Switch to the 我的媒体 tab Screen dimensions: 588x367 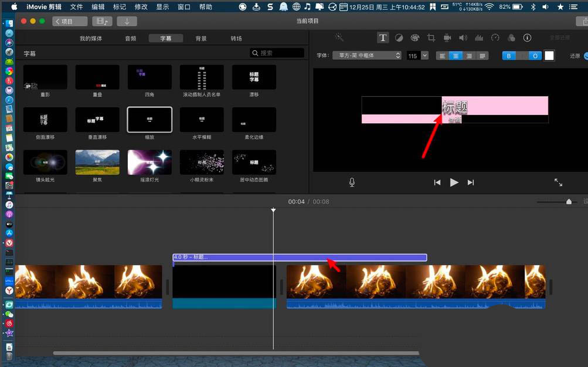91,38
